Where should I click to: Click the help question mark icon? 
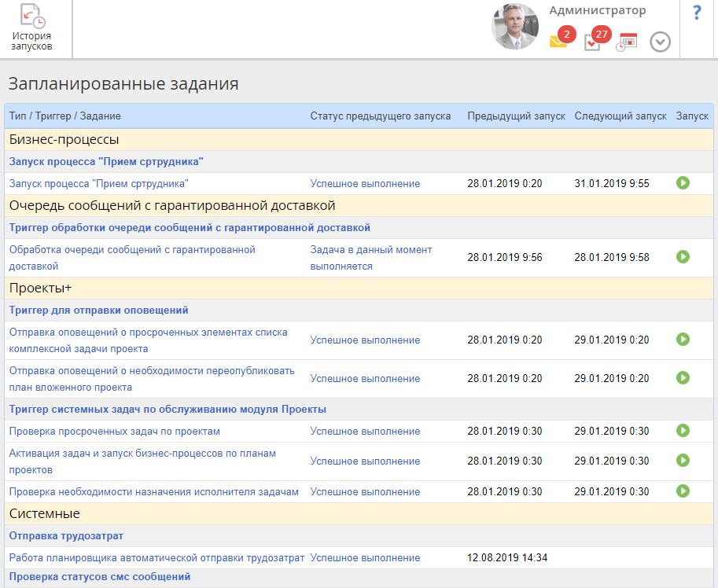[x=697, y=13]
